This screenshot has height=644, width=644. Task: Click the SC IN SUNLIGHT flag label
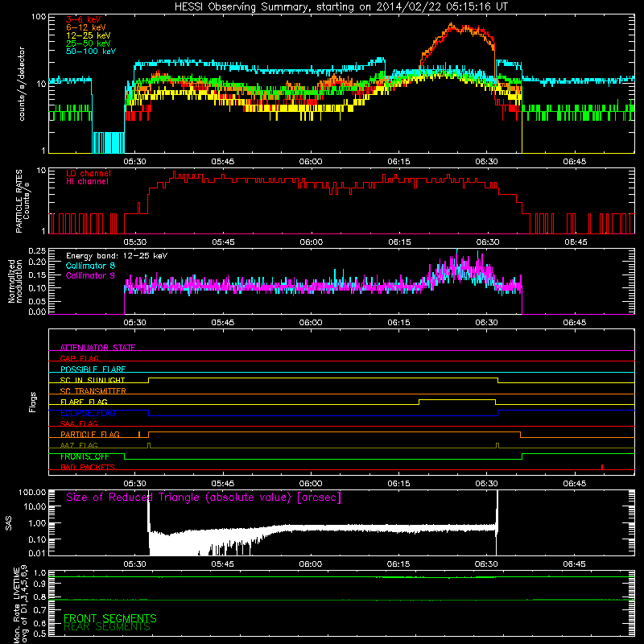point(93,380)
